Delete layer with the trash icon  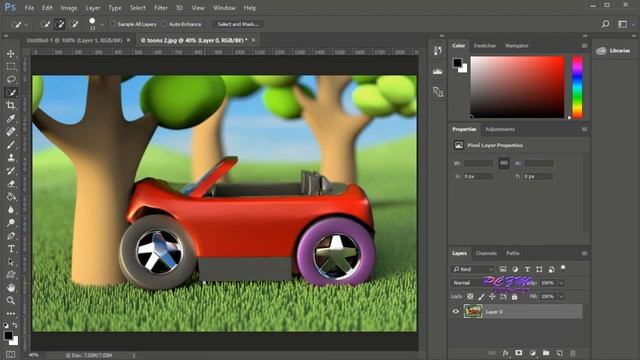(573, 353)
